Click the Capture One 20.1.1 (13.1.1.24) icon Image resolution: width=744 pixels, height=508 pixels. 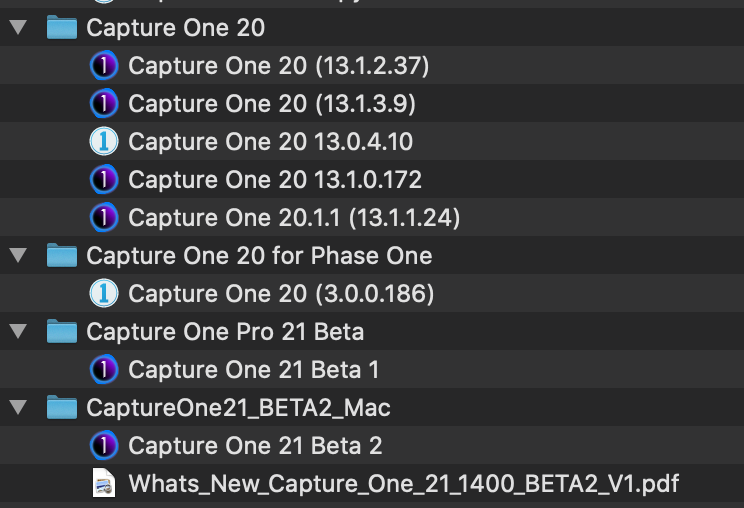click(x=104, y=217)
